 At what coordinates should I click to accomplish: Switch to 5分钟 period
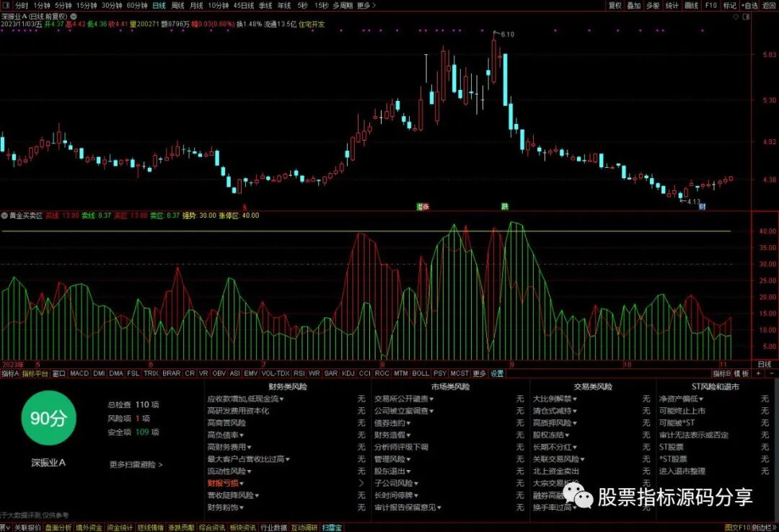tap(63, 6)
